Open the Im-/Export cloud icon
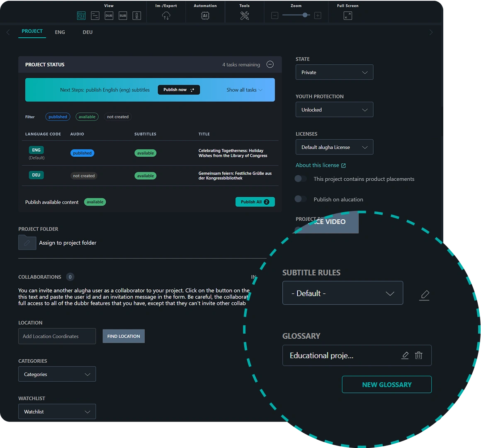The width and height of the screenshot is (481, 448). pos(166,16)
